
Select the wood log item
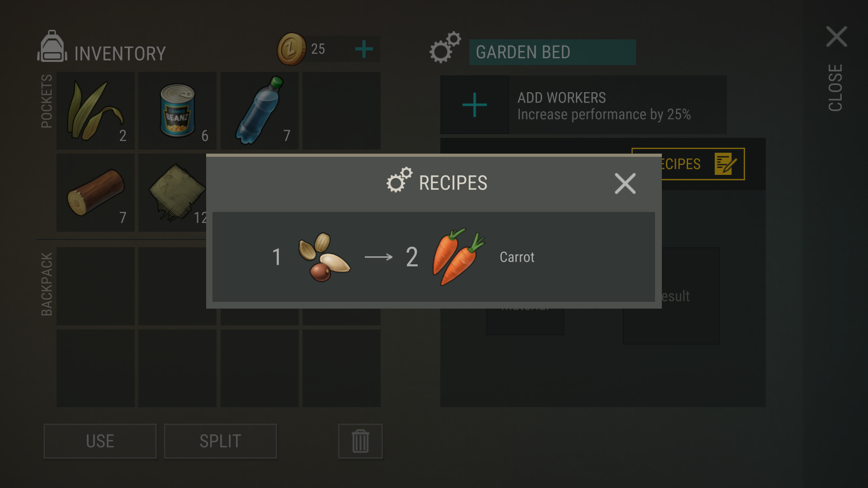[x=95, y=192]
